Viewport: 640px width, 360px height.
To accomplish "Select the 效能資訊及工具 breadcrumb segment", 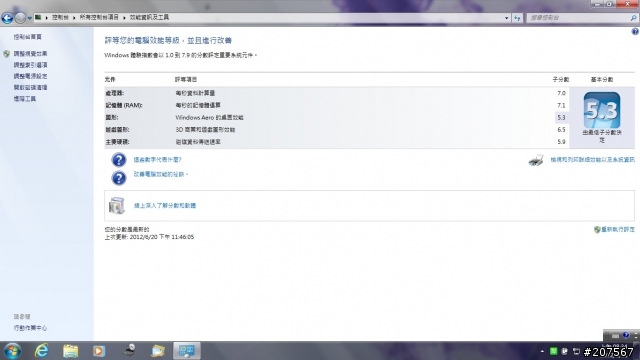I will click(x=149, y=18).
